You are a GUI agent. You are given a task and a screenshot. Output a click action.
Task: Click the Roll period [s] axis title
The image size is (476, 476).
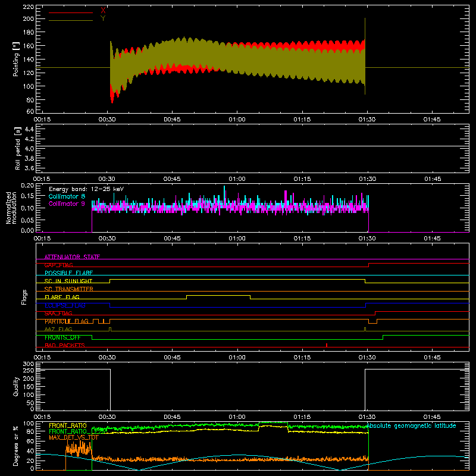[x=18, y=148]
